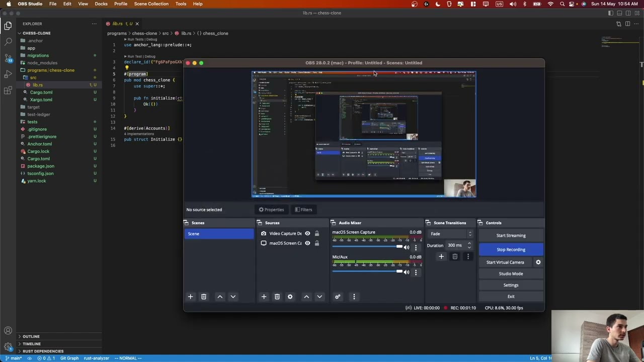Hide the Video Capture Device source
644x362 pixels.
coord(307,233)
